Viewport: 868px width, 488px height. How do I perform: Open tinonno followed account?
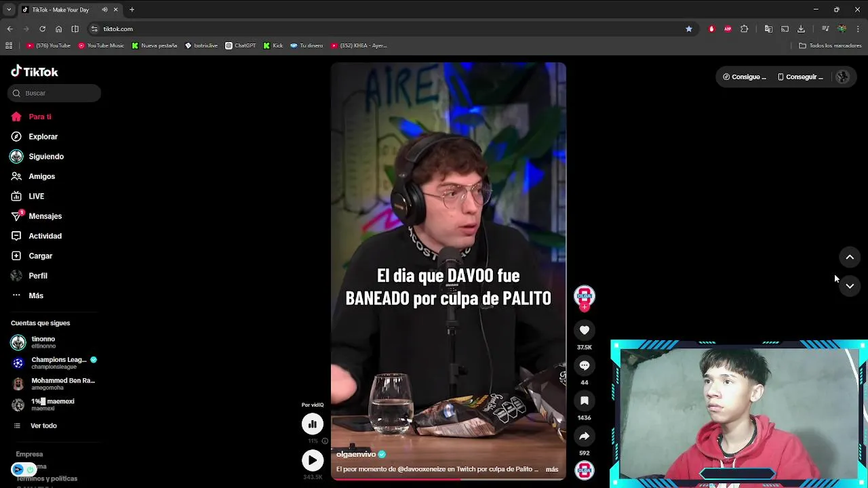44,342
